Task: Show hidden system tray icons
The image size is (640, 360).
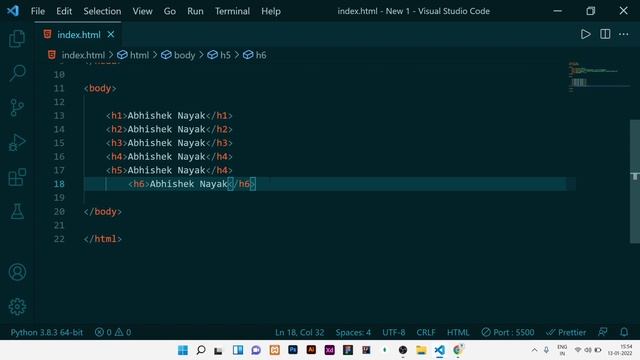Action: (x=534, y=350)
